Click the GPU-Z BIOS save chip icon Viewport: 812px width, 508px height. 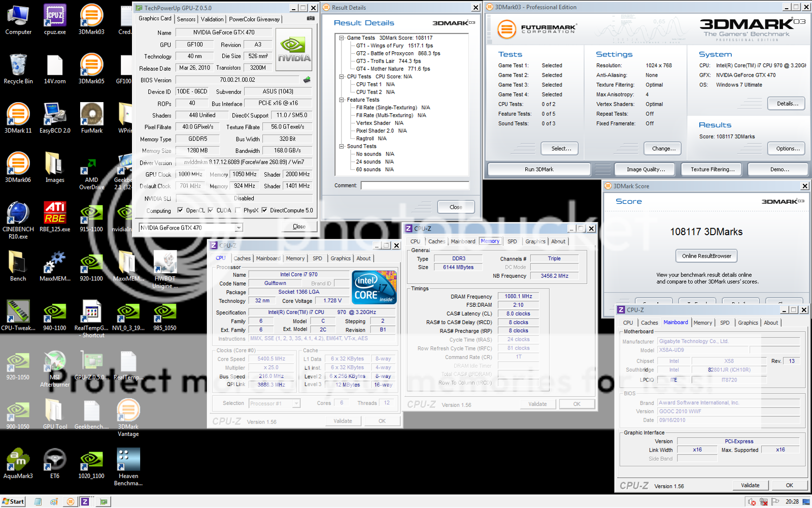(x=307, y=80)
